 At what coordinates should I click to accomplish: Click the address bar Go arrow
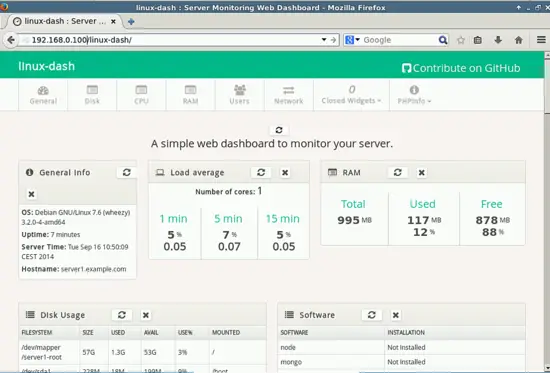[334, 40]
